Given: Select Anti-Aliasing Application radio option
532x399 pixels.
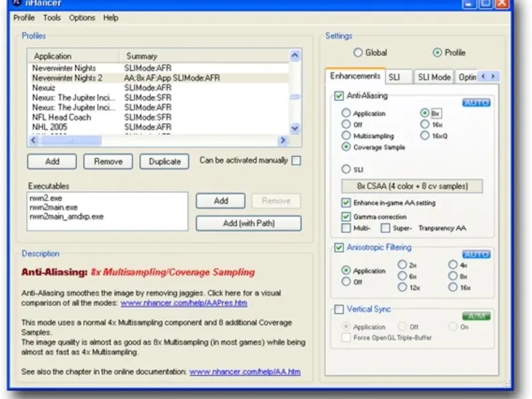Looking at the screenshot, I should pyautogui.click(x=346, y=112).
